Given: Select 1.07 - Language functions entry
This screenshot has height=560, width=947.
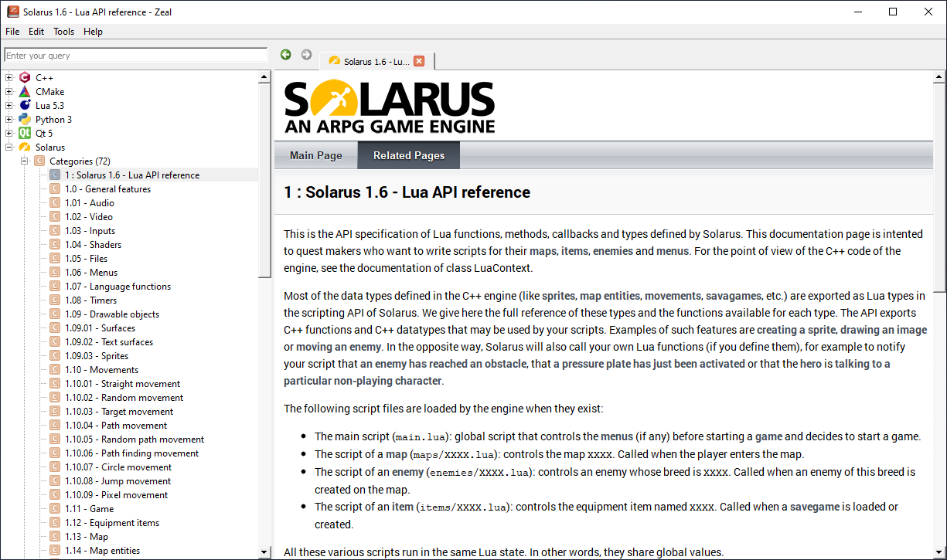Looking at the screenshot, I should (x=118, y=286).
